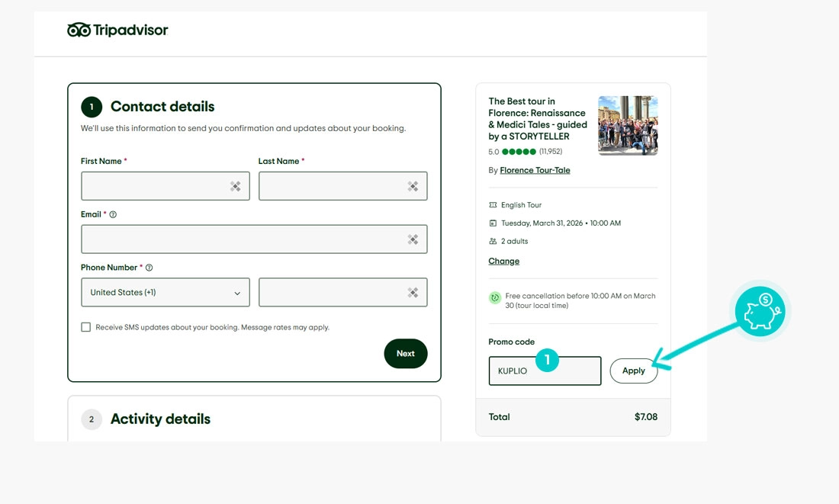Click the Contact details heading

pos(162,107)
